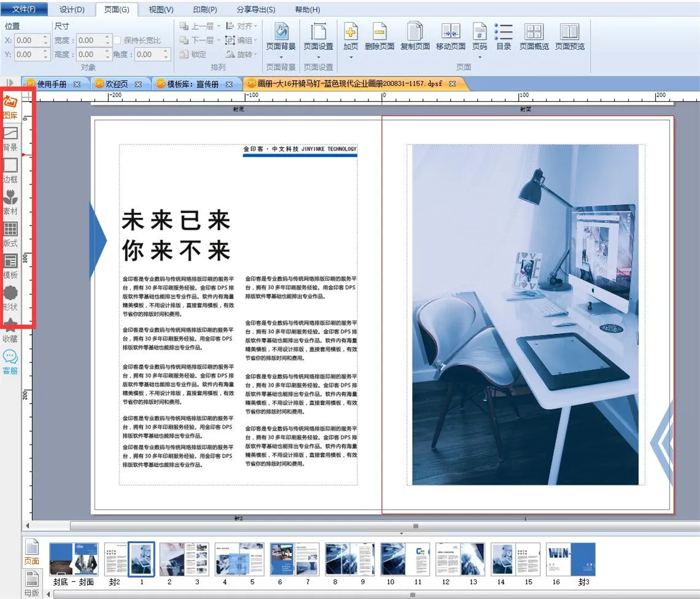Click the canvas horizontal scrollbar thumb
This screenshot has height=599, width=700.
384,526
